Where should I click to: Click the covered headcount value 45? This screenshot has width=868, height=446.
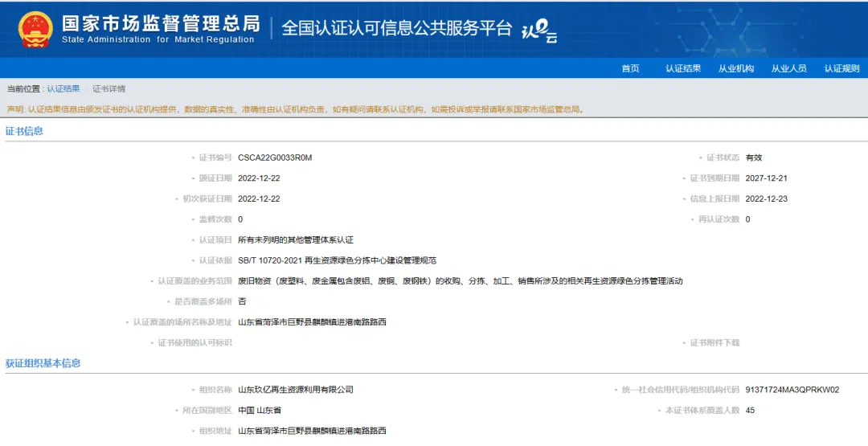click(x=750, y=410)
